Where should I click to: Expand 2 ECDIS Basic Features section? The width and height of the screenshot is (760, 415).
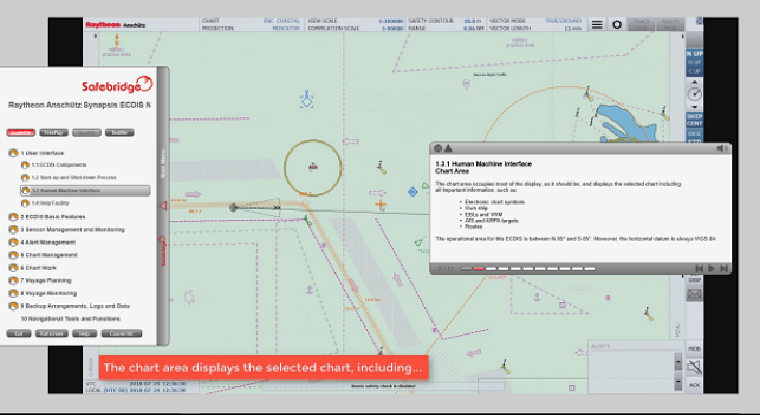pos(50,216)
